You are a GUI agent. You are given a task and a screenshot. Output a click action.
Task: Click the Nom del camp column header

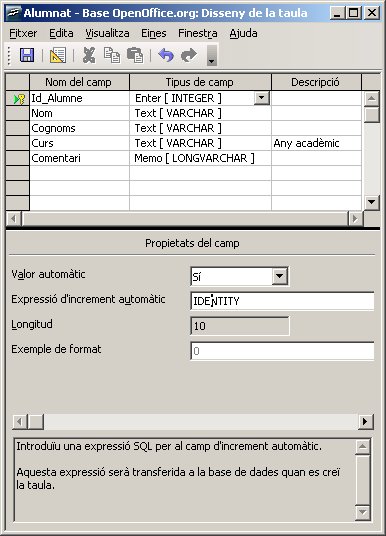click(x=79, y=82)
